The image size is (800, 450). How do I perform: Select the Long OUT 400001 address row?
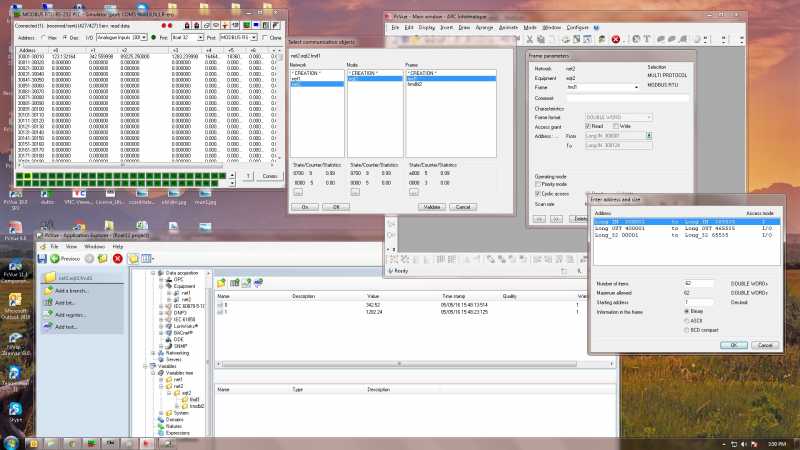687,229
